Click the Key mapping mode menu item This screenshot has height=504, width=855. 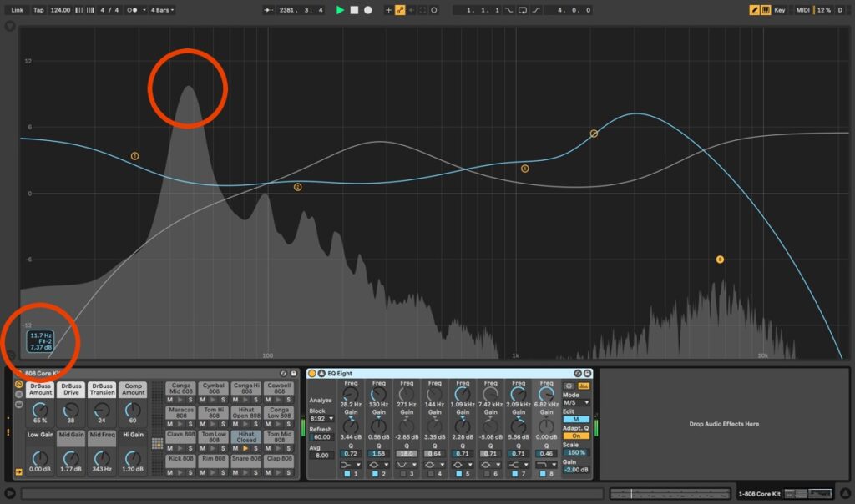pos(780,9)
